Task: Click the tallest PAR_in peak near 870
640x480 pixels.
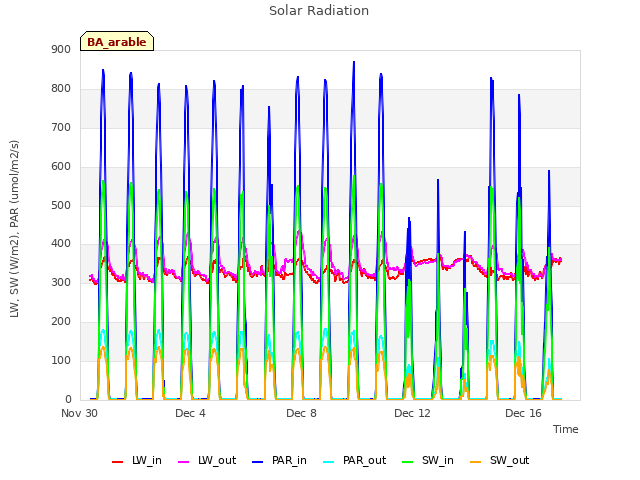Action: coord(354,62)
